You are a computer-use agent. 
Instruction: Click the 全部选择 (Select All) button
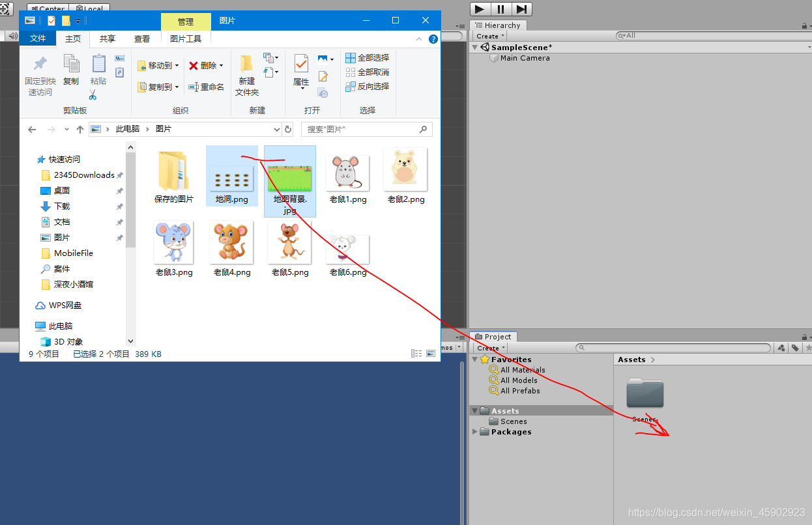point(368,57)
